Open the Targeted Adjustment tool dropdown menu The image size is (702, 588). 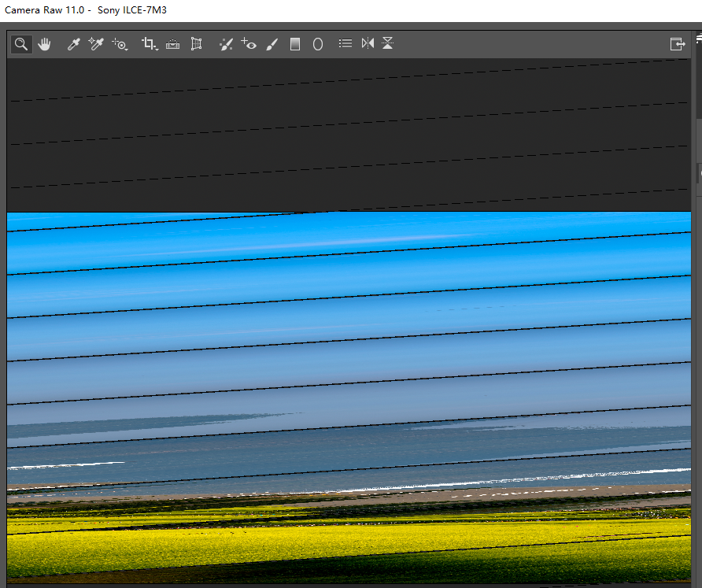point(126,49)
